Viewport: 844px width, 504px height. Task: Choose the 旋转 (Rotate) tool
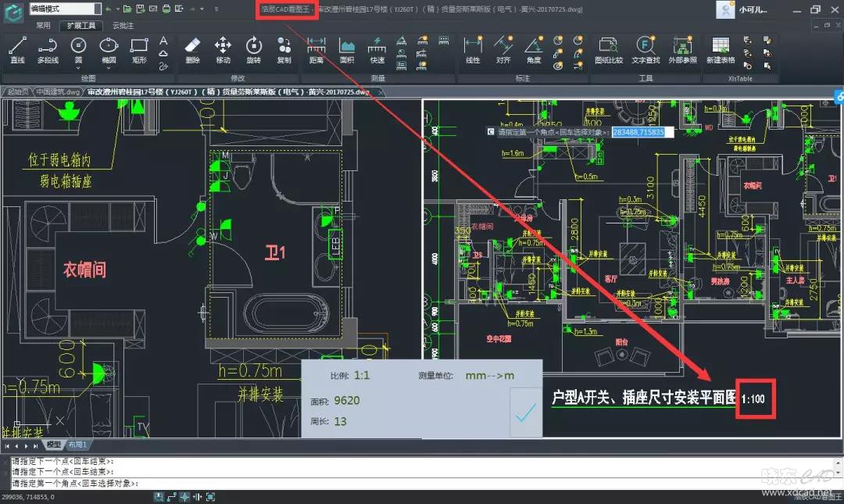pyautogui.click(x=253, y=49)
